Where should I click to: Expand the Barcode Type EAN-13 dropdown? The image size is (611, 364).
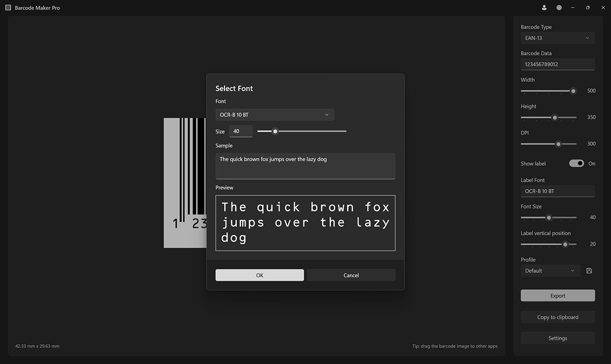pos(558,38)
